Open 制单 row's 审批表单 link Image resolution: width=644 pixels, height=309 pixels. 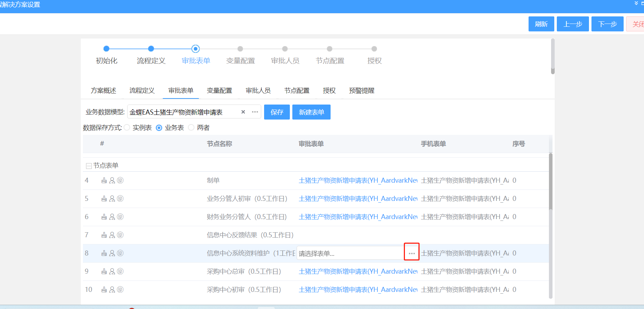(x=358, y=181)
